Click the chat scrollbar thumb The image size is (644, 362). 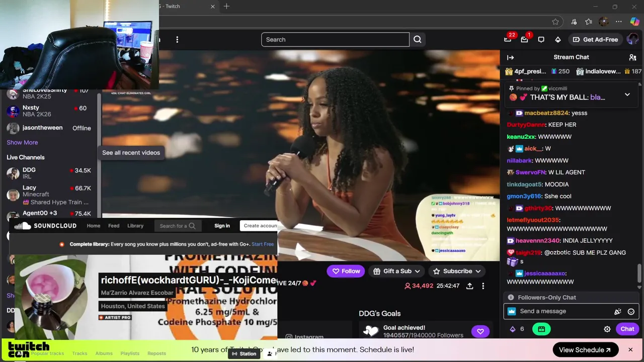coord(639,272)
